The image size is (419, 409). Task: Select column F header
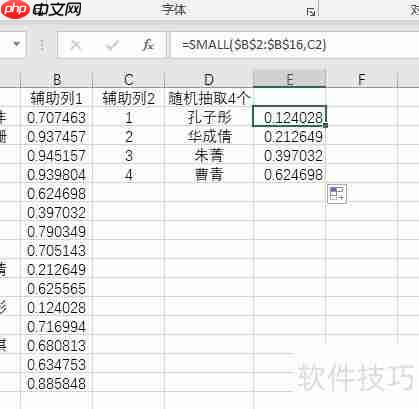362,79
